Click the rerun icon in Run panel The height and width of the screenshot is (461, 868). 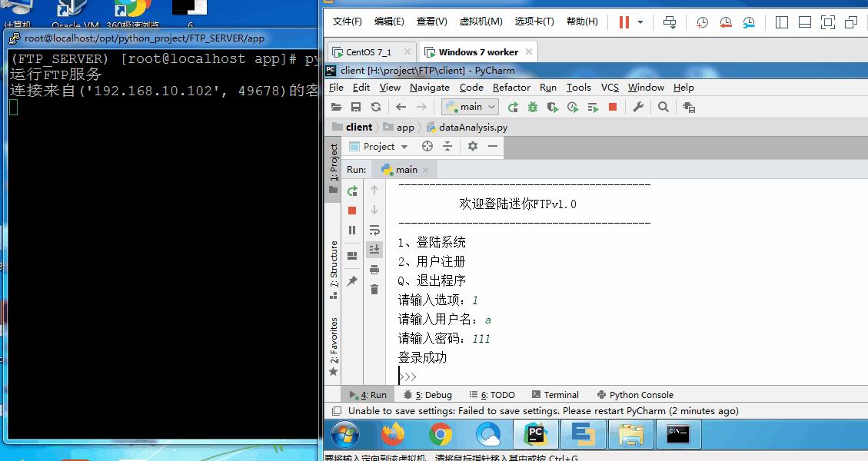pyautogui.click(x=352, y=191)
